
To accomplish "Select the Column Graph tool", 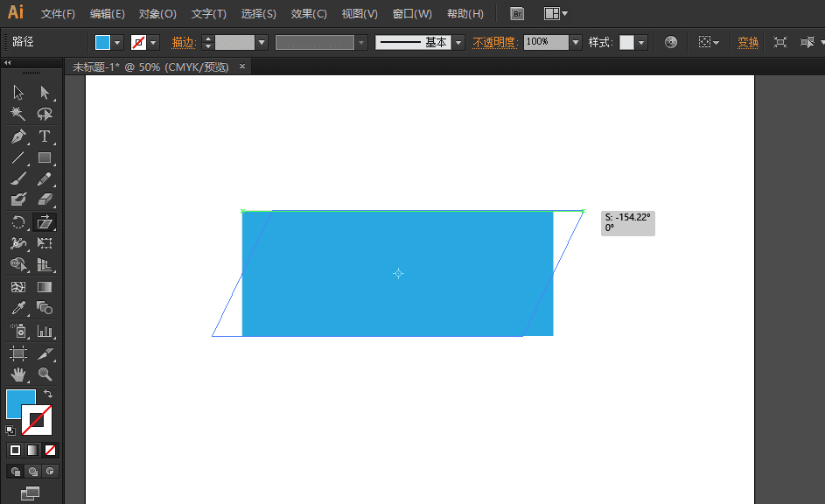I will (x=45, y=331).
